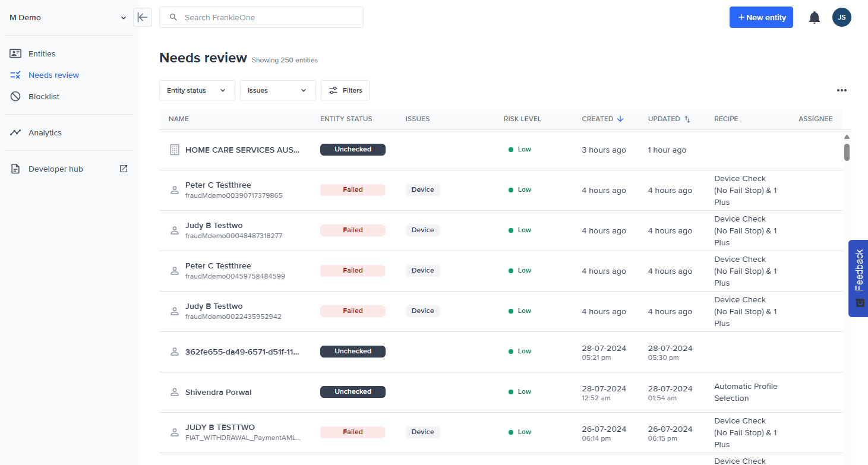Viewport: 868px width, 465px height.
Task: Click the Developer hub external link icon
Action: point(124,169)
